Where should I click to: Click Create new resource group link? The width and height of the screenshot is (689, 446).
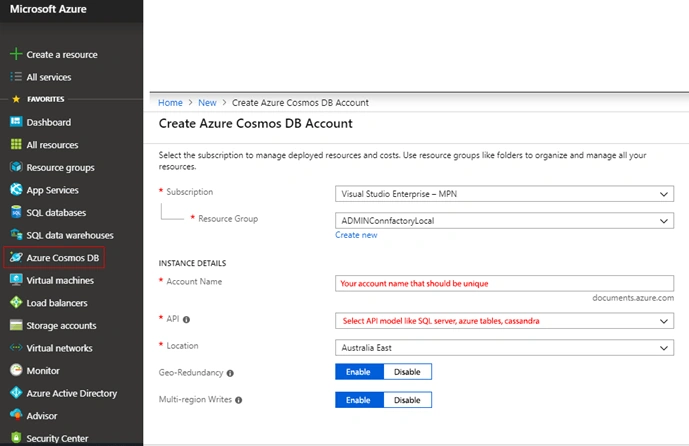(x=356, y=235)
